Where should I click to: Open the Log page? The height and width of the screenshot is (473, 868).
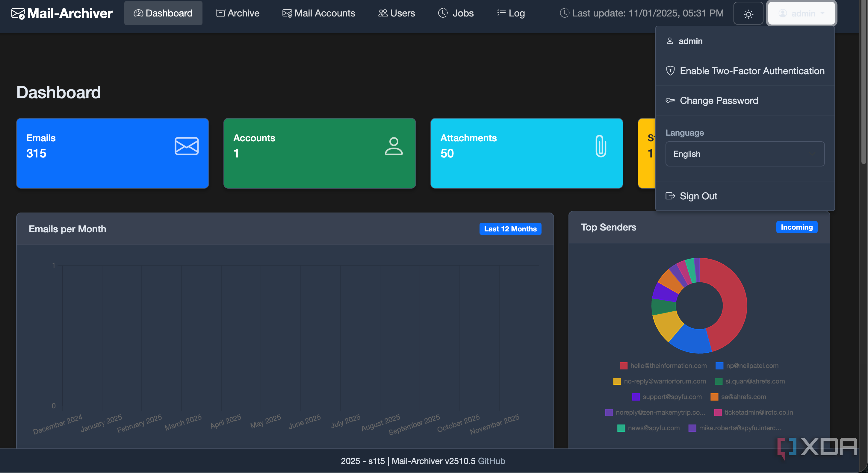(x=511, y=13)
